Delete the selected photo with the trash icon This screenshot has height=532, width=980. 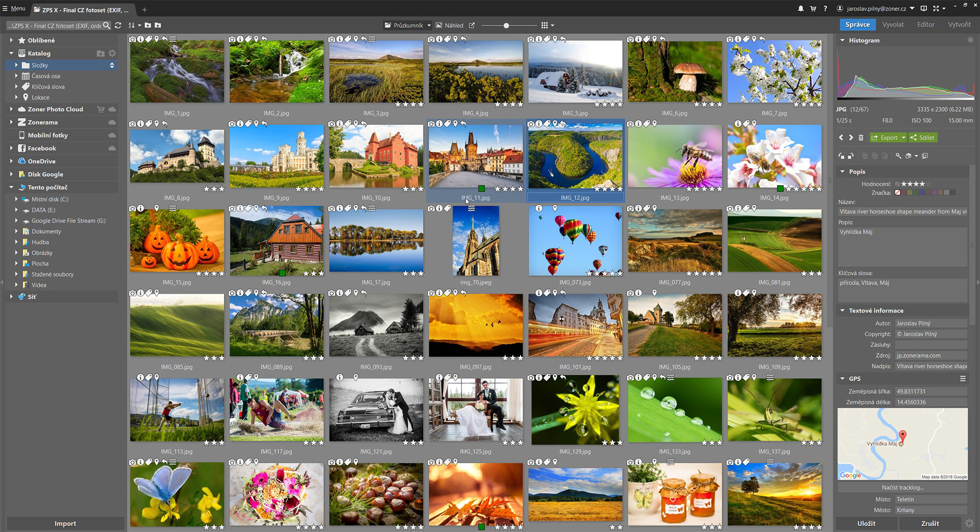click(861, 138)
